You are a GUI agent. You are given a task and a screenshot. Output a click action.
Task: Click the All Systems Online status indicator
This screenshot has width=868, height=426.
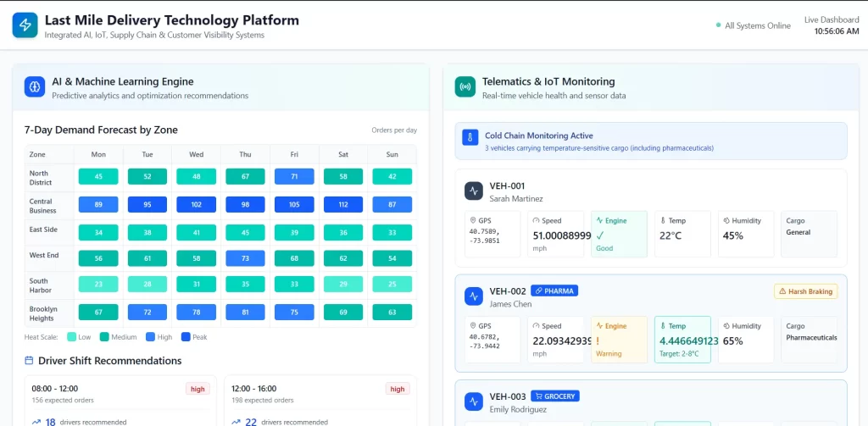(753, 25)
